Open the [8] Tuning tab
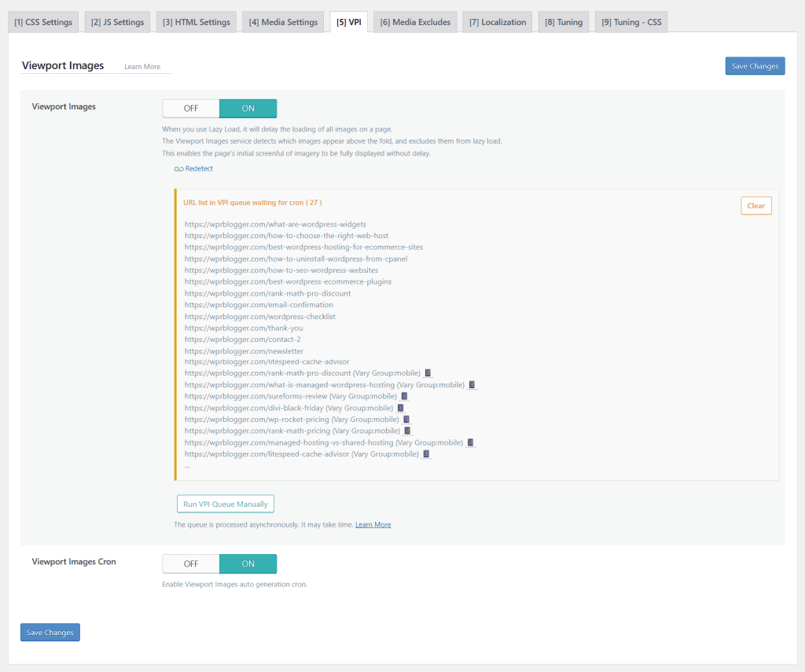805x672 pixels. (563, 21)
